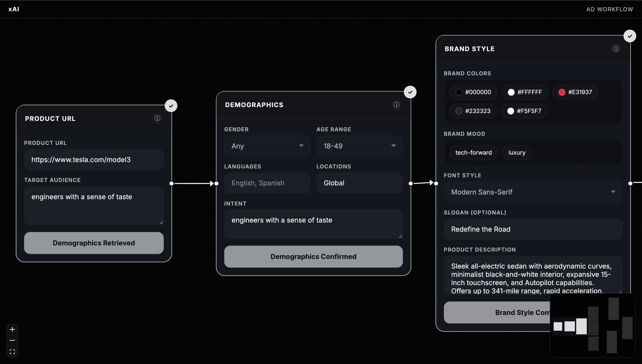Click the Product URL info icon
This screenshot has width=642, height=364.
[x=157, y=118]
